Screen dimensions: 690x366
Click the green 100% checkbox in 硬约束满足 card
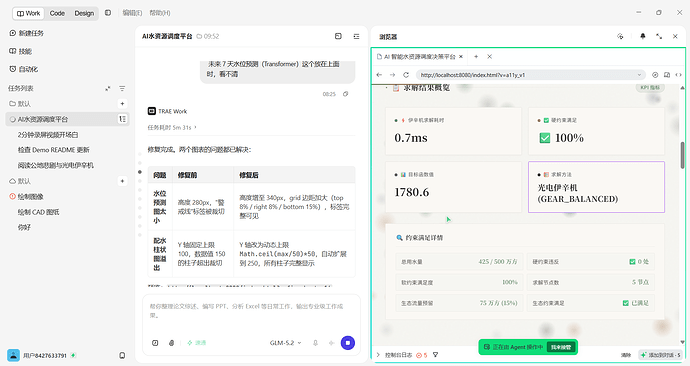pos(545,138)
